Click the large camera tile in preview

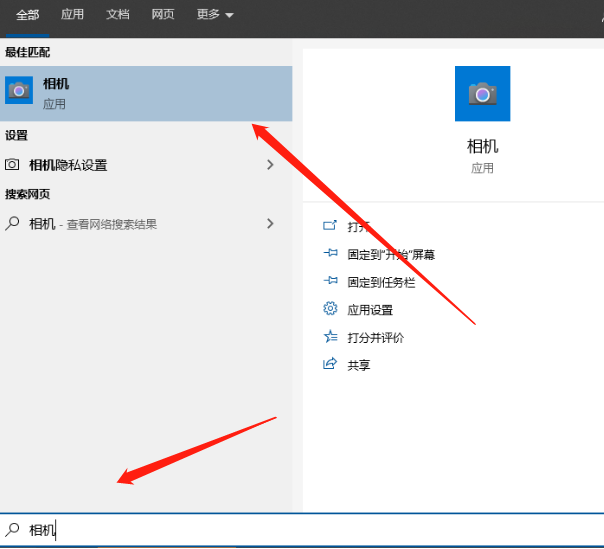[x=482, y=94]
